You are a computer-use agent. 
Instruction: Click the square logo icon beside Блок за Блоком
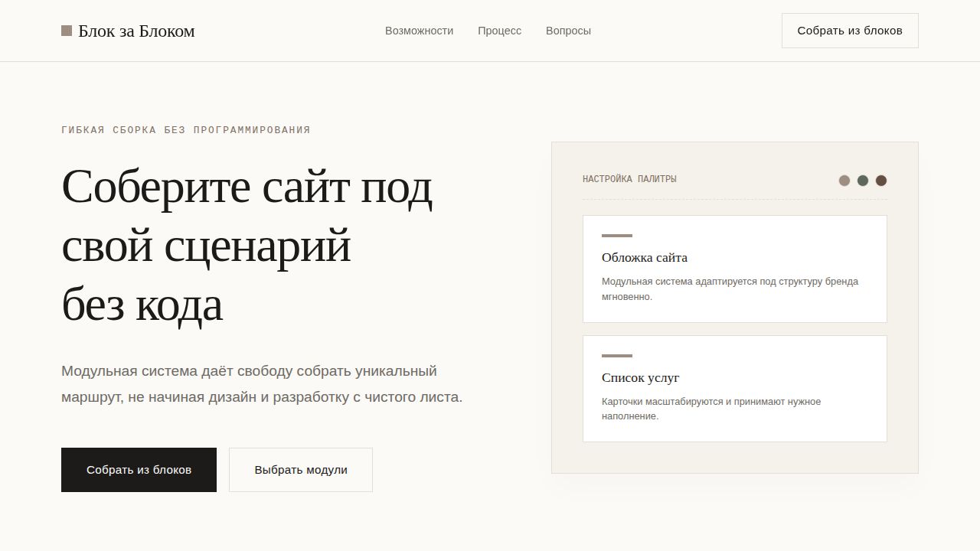coord(67,31)
